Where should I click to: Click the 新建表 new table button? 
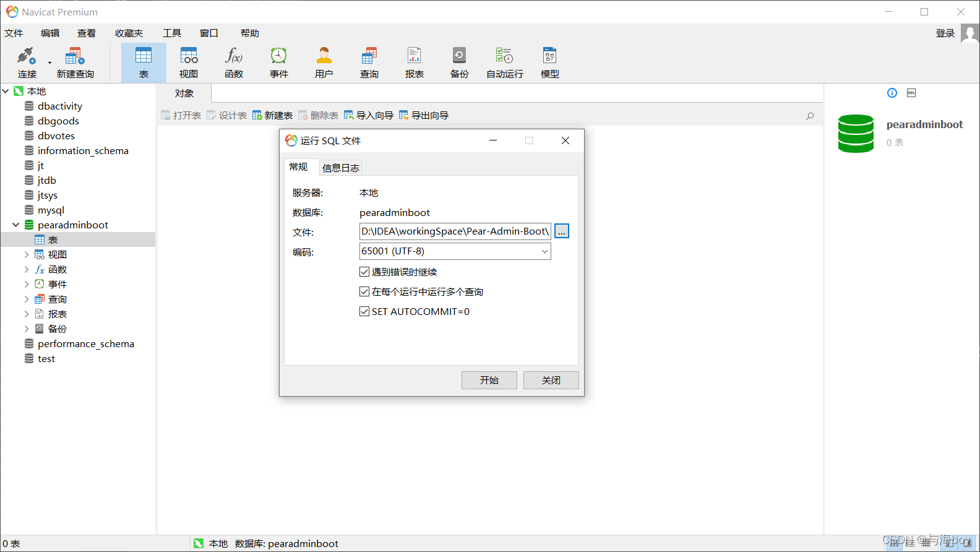tap(273, 115)
